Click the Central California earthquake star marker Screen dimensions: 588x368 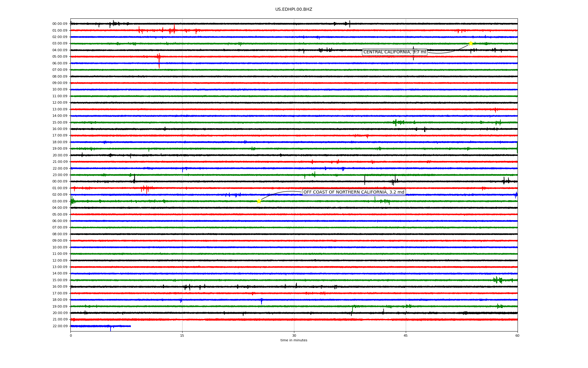471,43
